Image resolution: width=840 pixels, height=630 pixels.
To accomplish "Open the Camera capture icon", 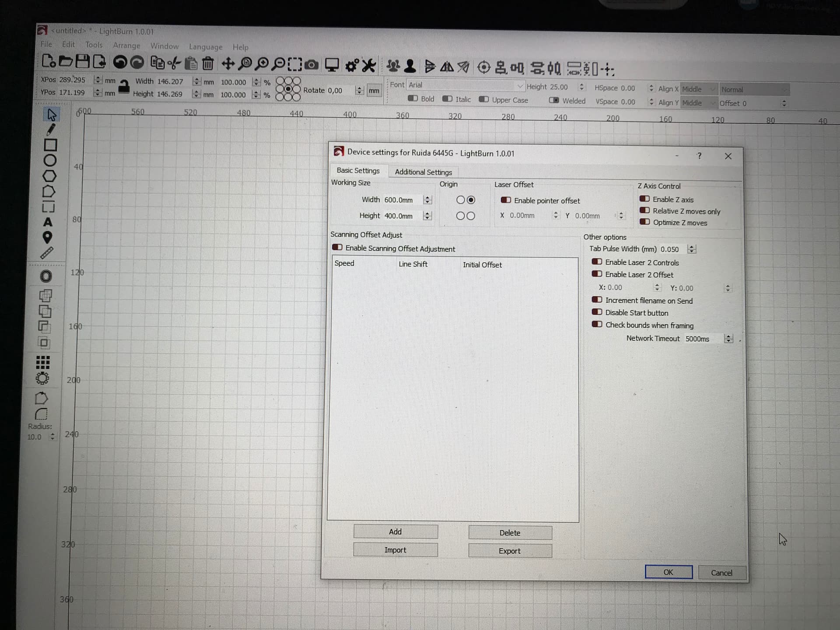I will (x=311, y=65).
